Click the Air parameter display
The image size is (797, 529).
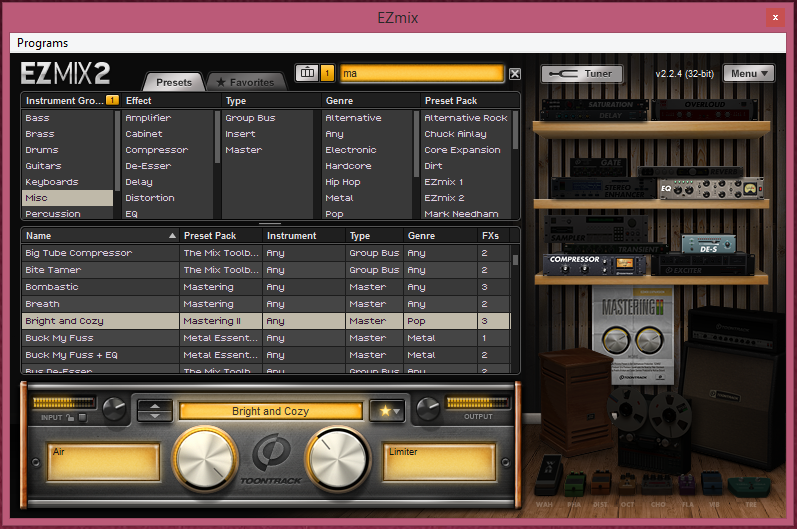104,462
